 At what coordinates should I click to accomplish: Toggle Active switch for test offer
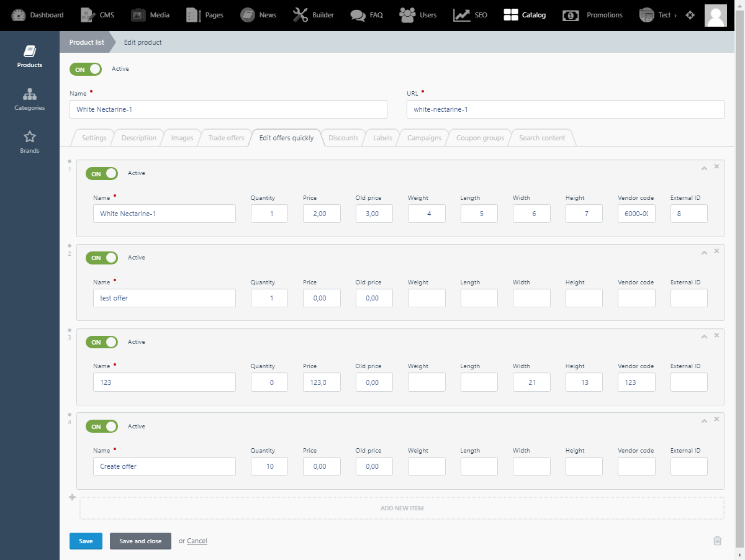[x=102, y=258]
